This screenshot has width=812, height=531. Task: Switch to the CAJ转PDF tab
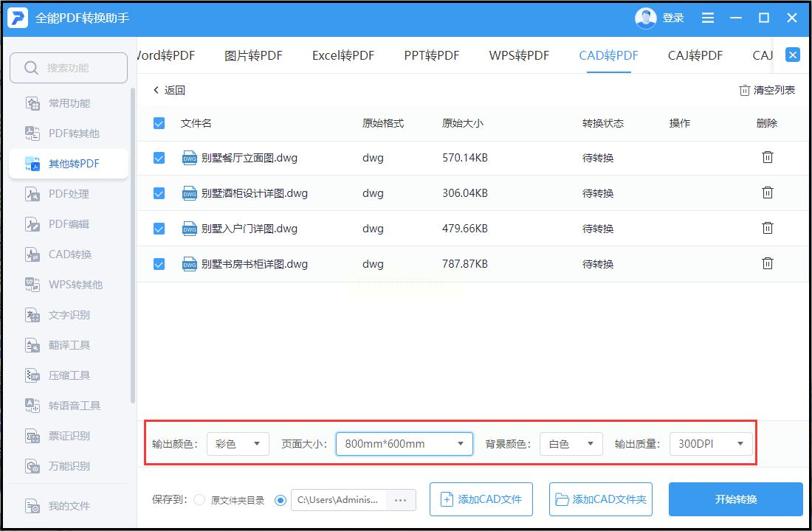pos(695,55)
